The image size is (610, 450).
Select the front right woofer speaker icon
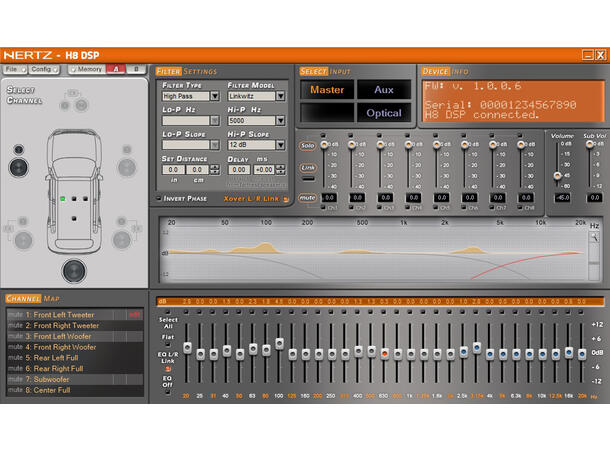click(127, 168)
